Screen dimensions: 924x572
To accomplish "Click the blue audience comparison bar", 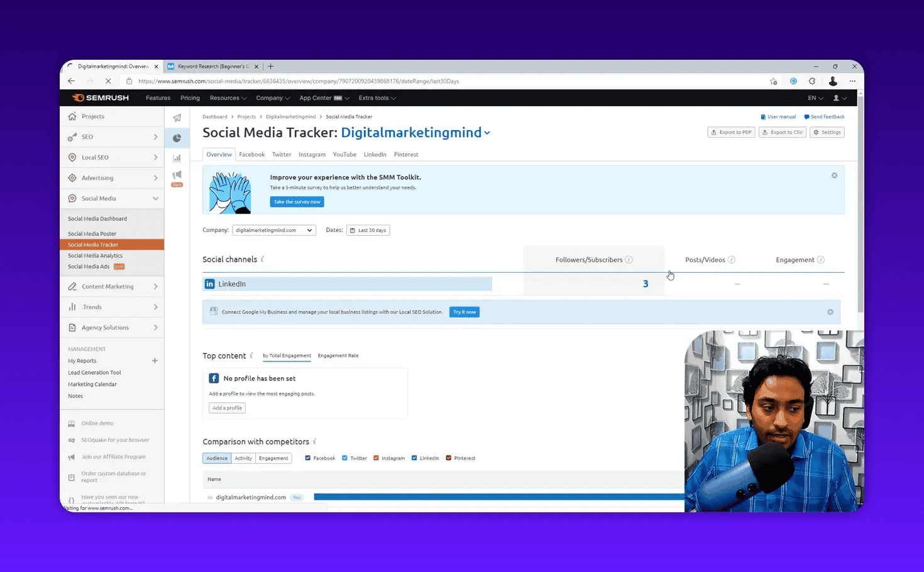I will [x=497, y=497].
